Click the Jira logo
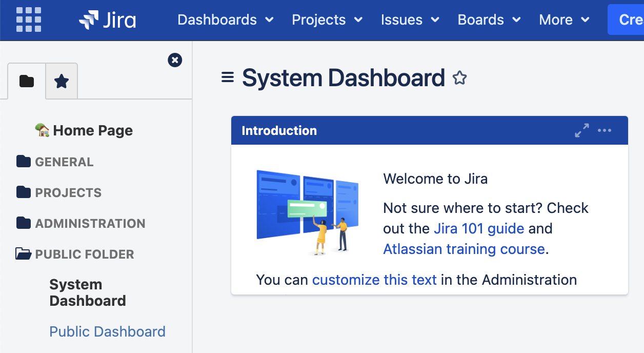 [107, 20]
